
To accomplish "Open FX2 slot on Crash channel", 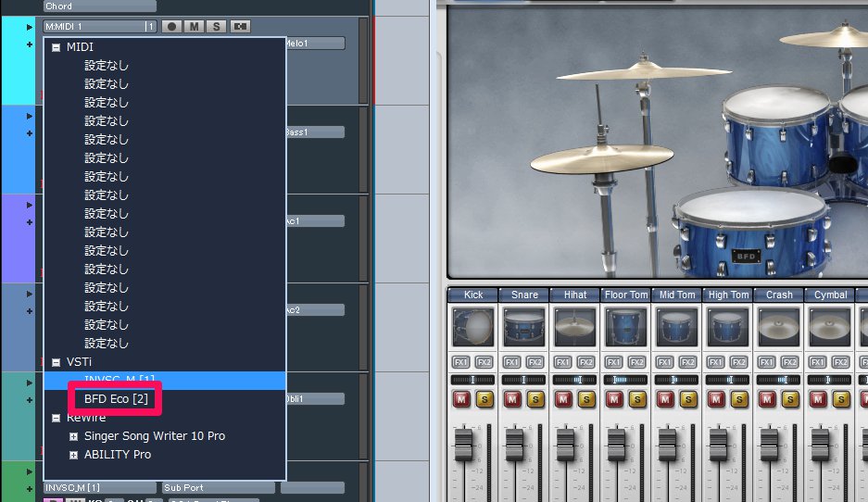I will pos(790,362).
